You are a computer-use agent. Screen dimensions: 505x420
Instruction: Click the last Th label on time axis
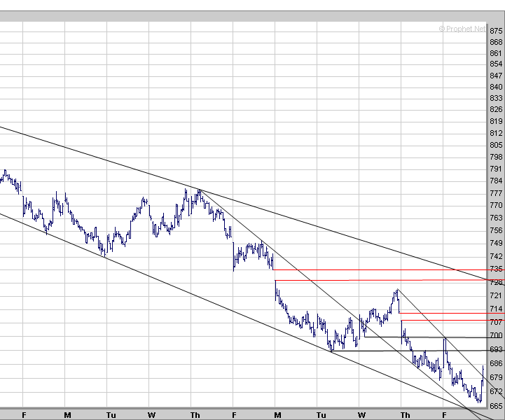pyautogui.click(x=405, y=415)
